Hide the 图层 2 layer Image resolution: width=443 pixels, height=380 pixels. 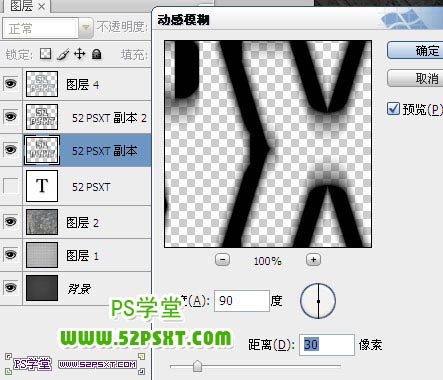click(x=11, y=222)
